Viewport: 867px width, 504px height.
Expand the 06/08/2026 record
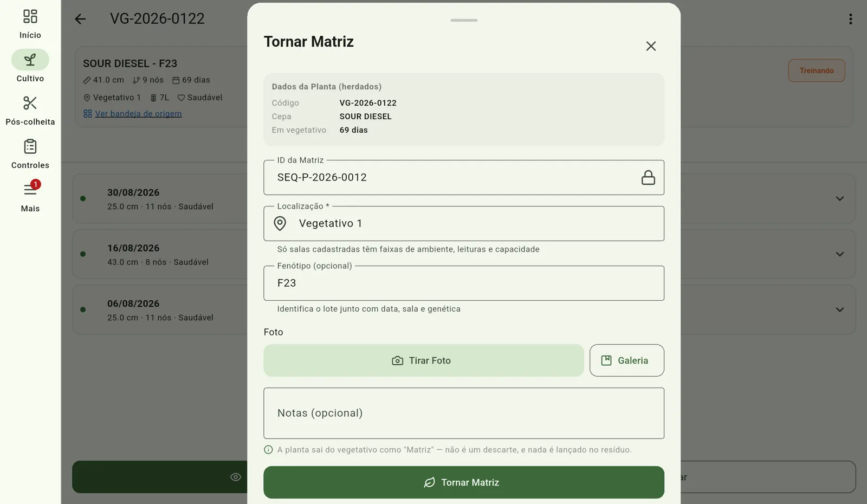839,309
